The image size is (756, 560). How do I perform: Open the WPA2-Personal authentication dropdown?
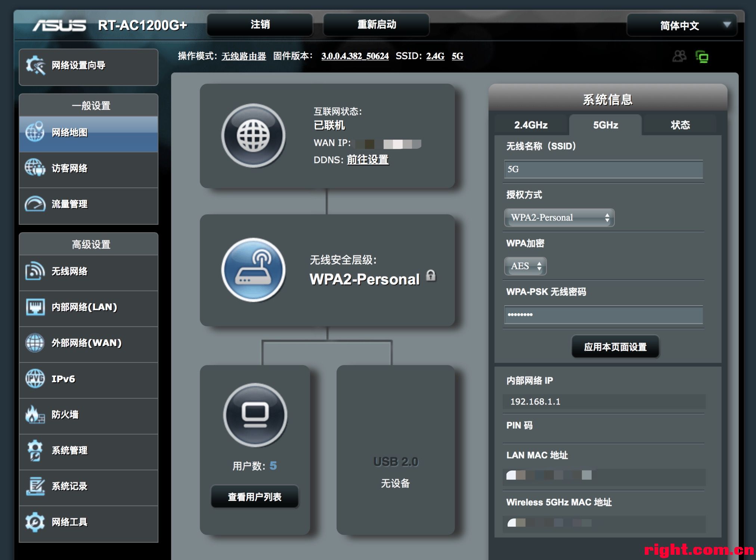[559, 218]
